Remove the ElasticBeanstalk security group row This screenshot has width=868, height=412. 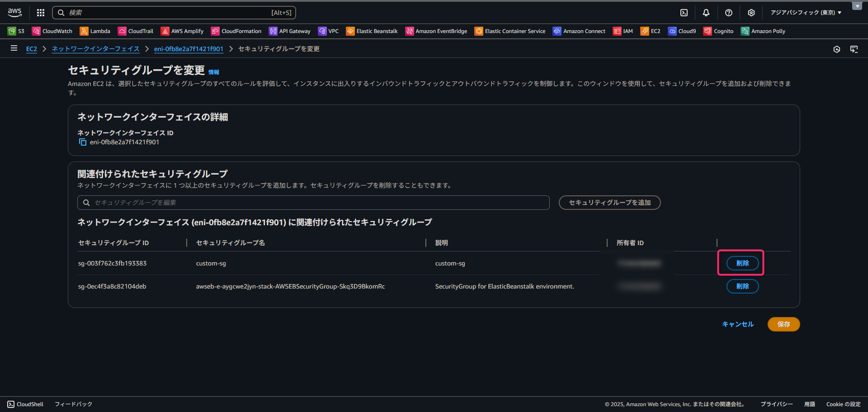coord(742,286)
